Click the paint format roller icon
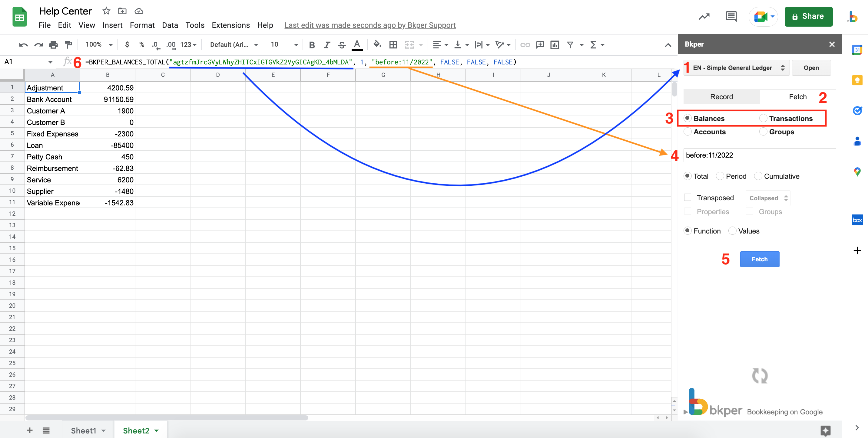Image resolution: width=868 pixels, height=438 pixels. pyautogui.click(x=68, y=44)
